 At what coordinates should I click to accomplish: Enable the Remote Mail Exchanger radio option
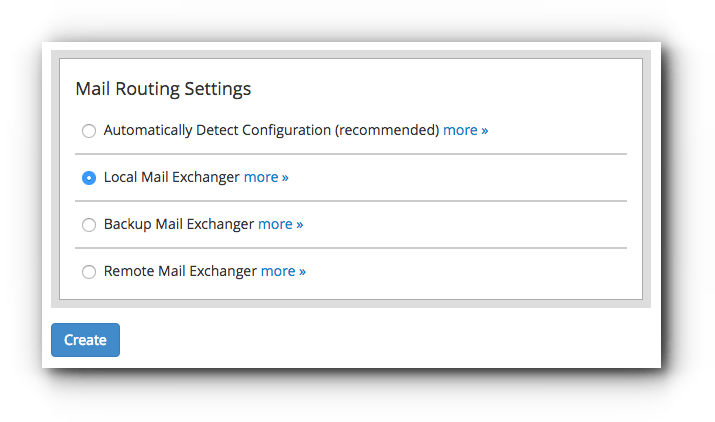(x=89, y=272)
